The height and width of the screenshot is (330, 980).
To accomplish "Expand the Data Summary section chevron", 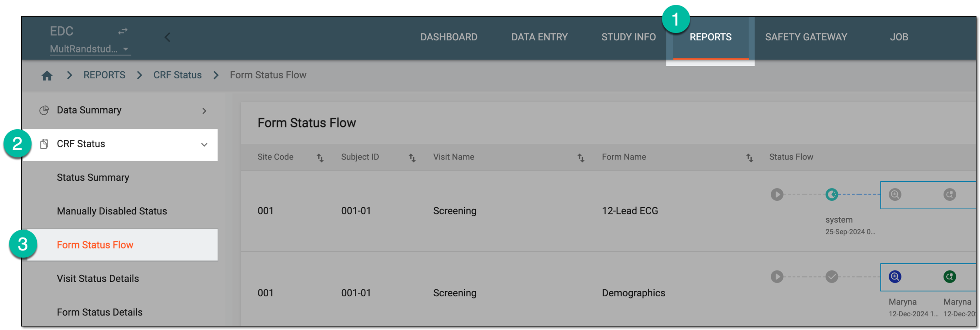I will (x=204, y=111).
